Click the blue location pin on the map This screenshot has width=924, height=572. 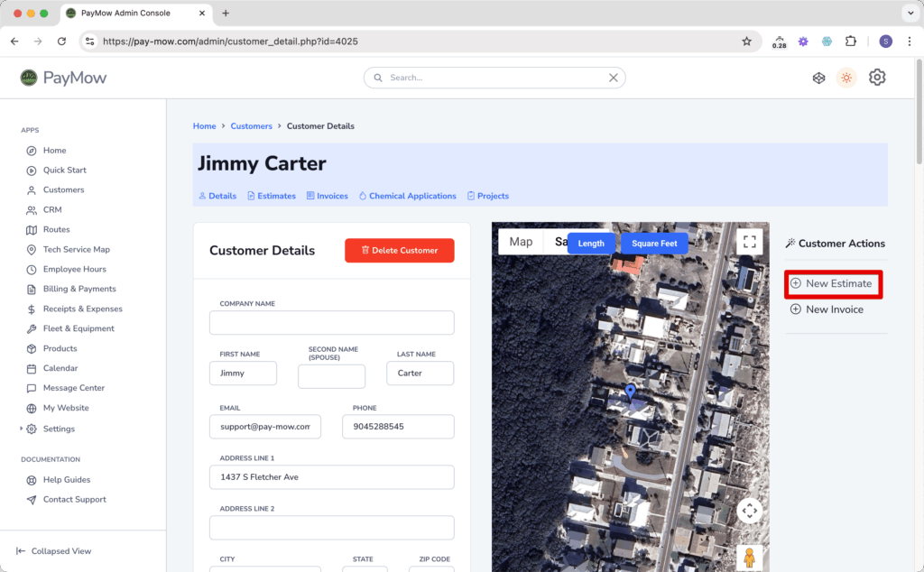(x=631, y=392)
